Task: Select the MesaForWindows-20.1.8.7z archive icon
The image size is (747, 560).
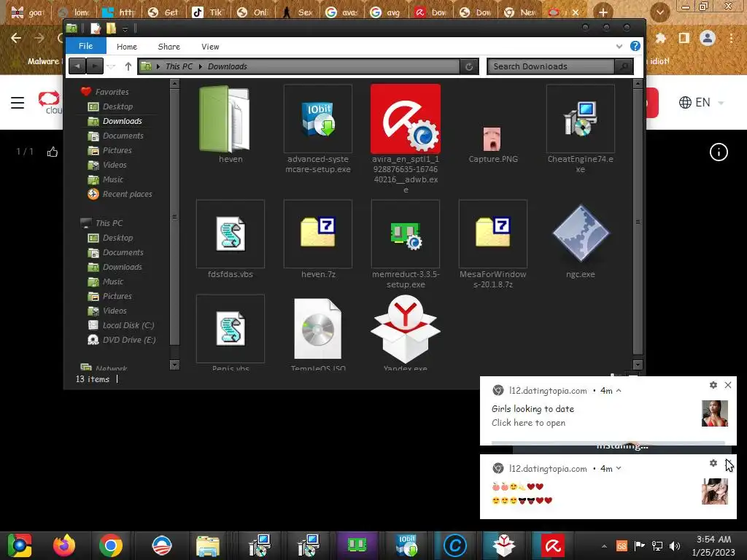Action: click(x=492, y=234)
